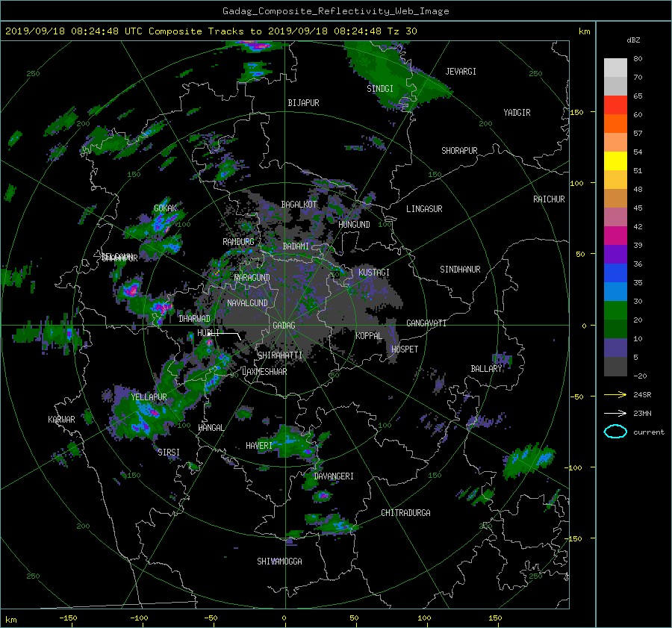Click the HOSPET city label

tap(405, 349)
